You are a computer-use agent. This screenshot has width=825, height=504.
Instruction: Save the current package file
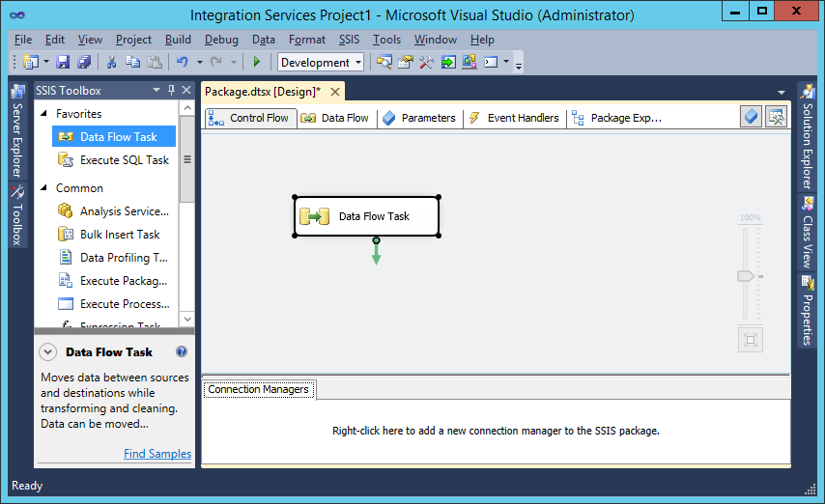(x=63, y=62)
